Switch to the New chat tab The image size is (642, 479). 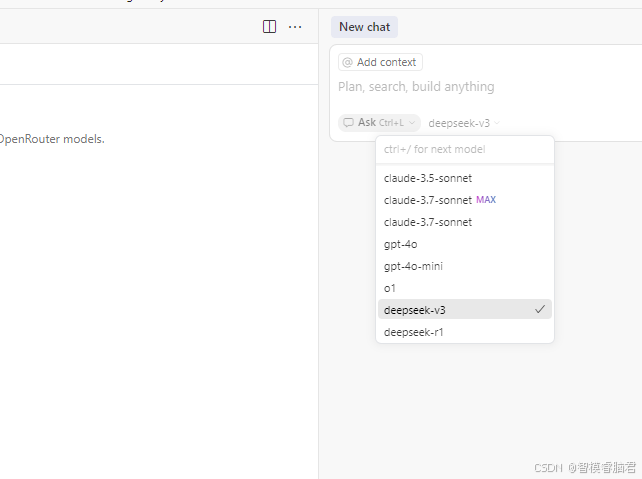(x=364, y=27)
